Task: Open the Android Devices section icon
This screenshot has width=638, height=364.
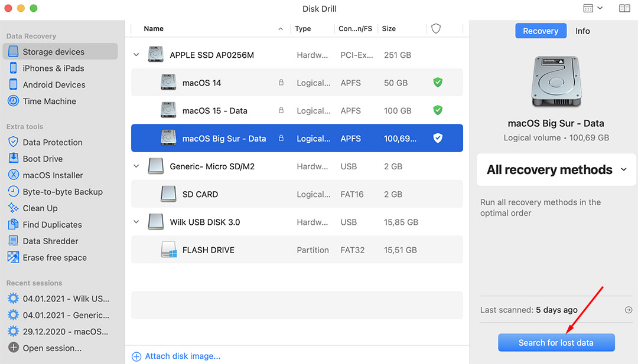Action: (14, 84)
